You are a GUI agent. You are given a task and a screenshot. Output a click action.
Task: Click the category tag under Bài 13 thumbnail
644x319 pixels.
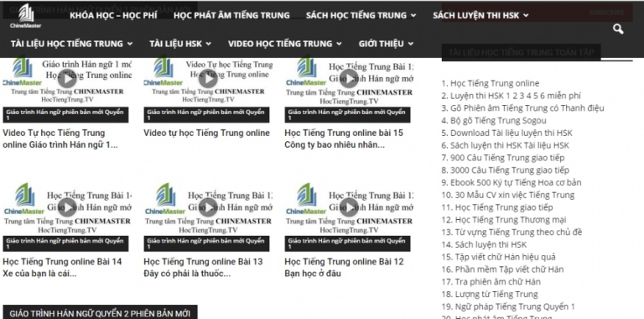(206, 243)
